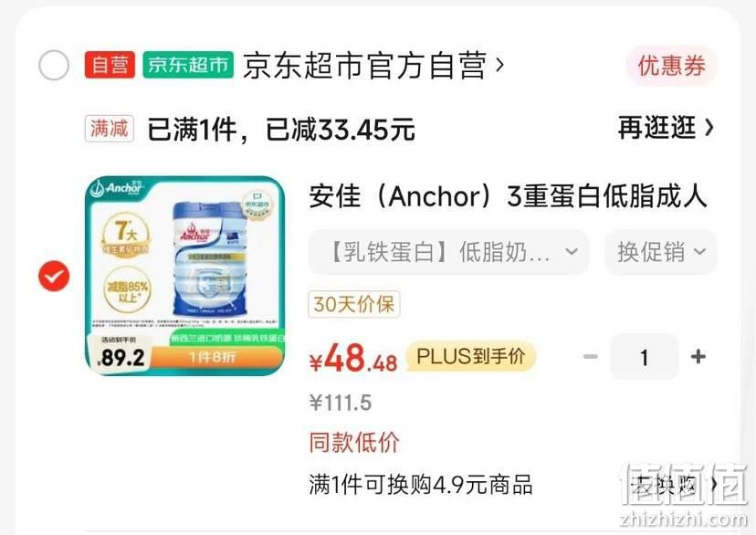Uncheck the red Anchor product checkbox
The height and width of the screenshot is (535, 756).
coord(54,276)
